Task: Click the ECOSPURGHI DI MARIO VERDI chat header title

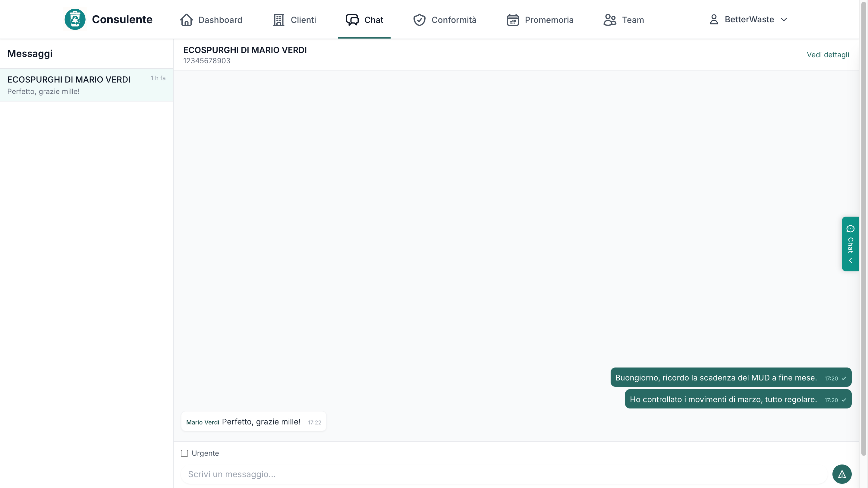Action: click(245, 50)
